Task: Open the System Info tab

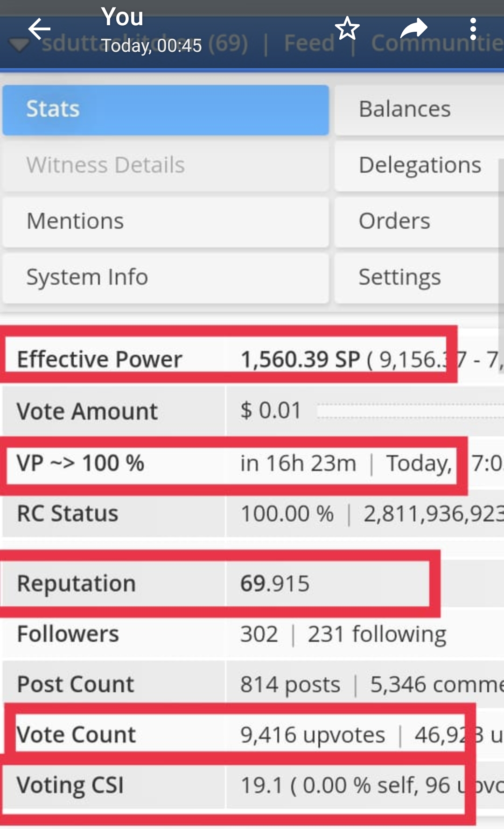Action: (166, 278)
